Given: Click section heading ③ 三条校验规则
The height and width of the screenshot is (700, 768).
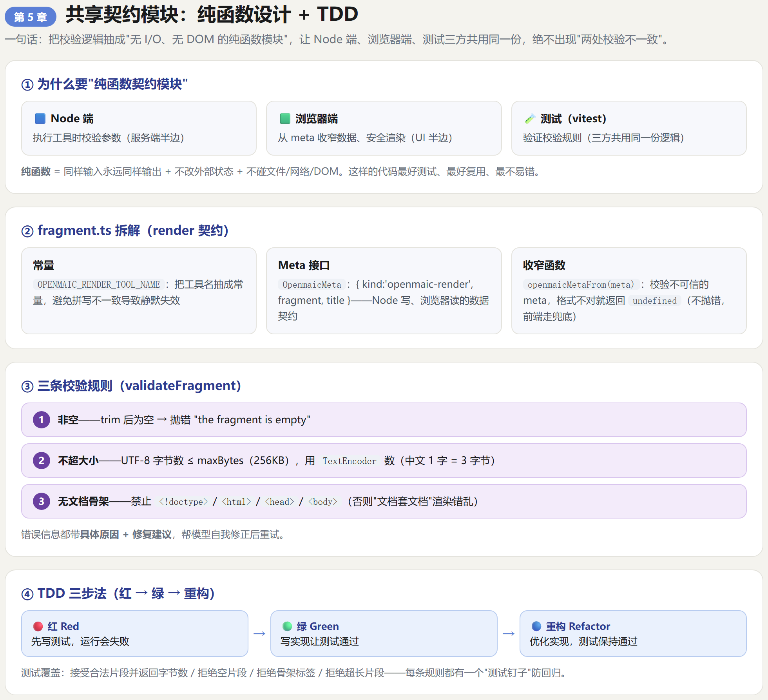Looking at the screenshot, I should (131, 386).
